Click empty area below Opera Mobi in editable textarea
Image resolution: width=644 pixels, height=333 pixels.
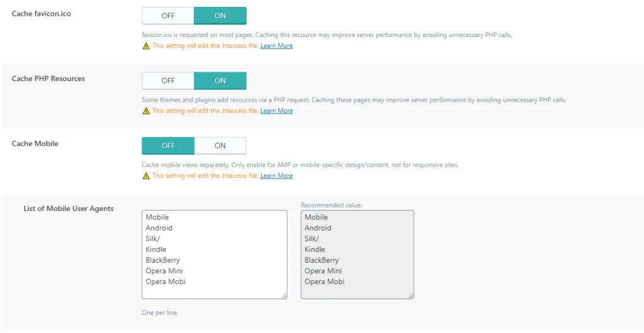coord(214,292)
